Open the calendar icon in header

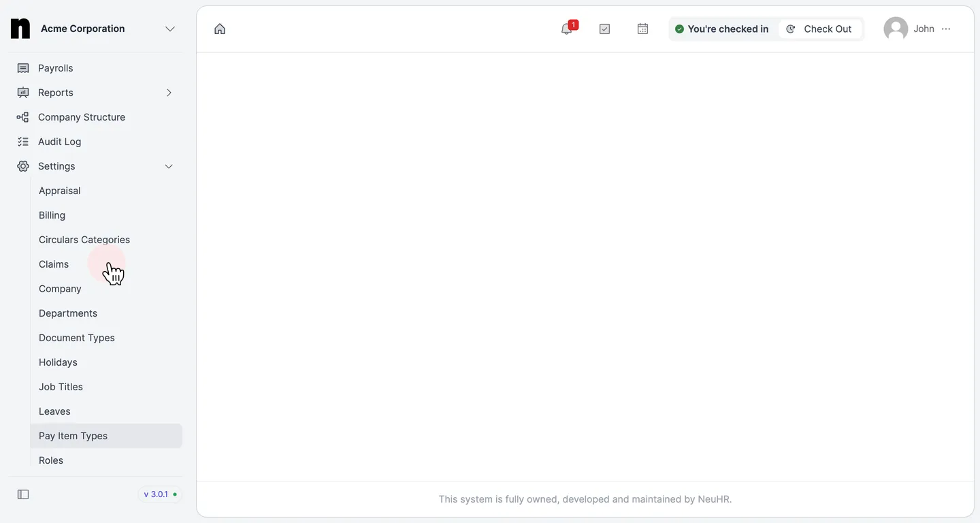coord(642,29)
